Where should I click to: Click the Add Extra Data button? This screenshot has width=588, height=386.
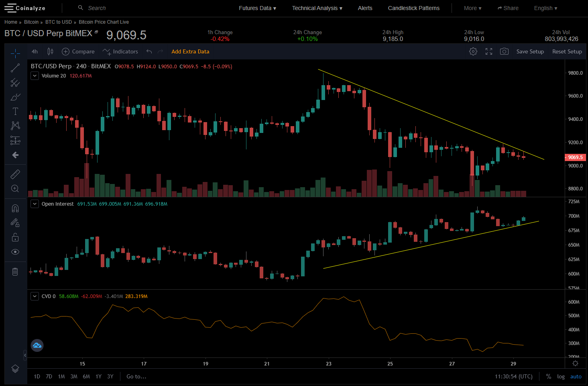[x=190, y=51]
